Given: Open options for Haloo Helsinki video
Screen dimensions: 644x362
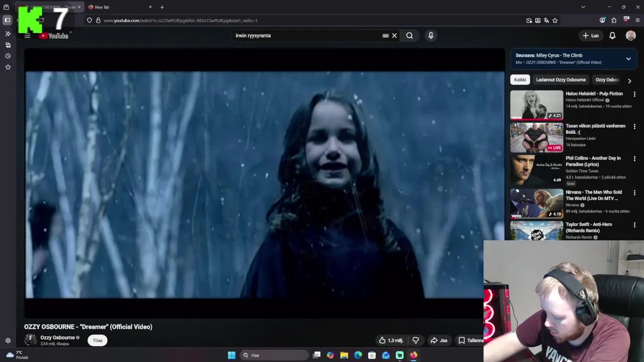Looking at the screenshot, I should (634, 95).
